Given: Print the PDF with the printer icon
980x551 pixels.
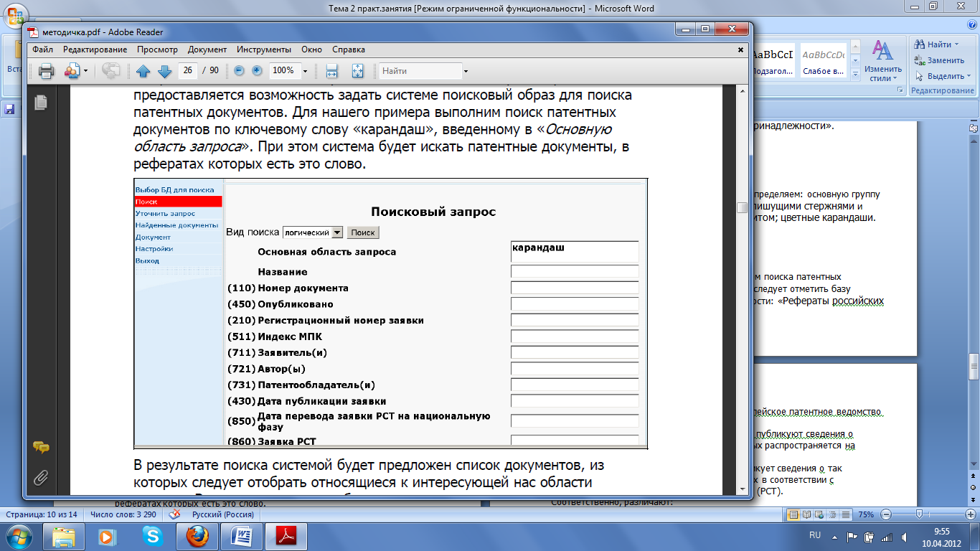Looking at the screenshot, I should click(x=46, y=70).
